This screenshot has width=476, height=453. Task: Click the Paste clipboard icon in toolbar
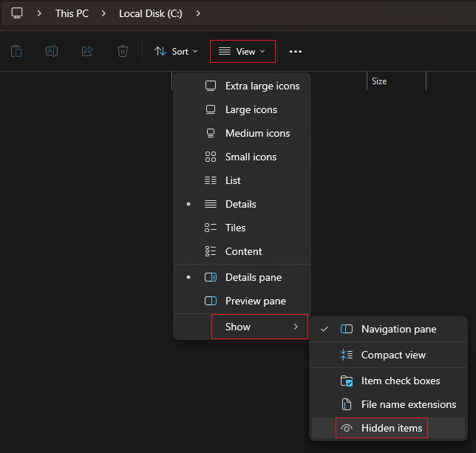coord(16,51)
